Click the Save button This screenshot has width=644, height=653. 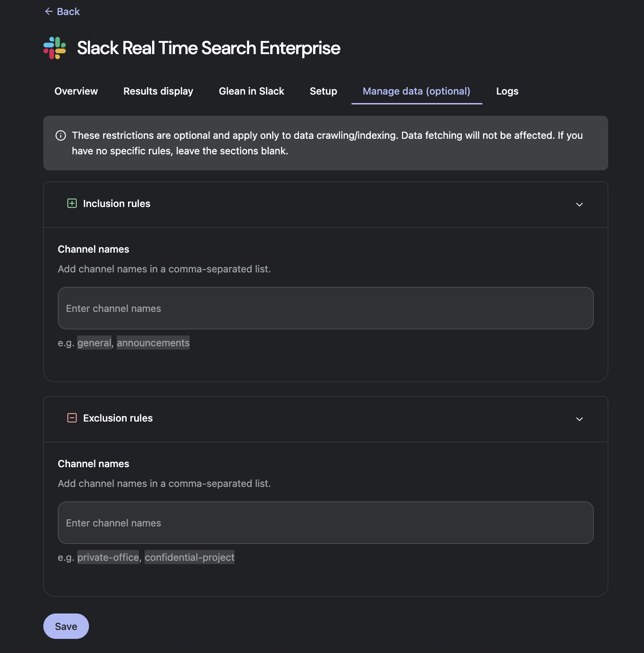point(65,626)
